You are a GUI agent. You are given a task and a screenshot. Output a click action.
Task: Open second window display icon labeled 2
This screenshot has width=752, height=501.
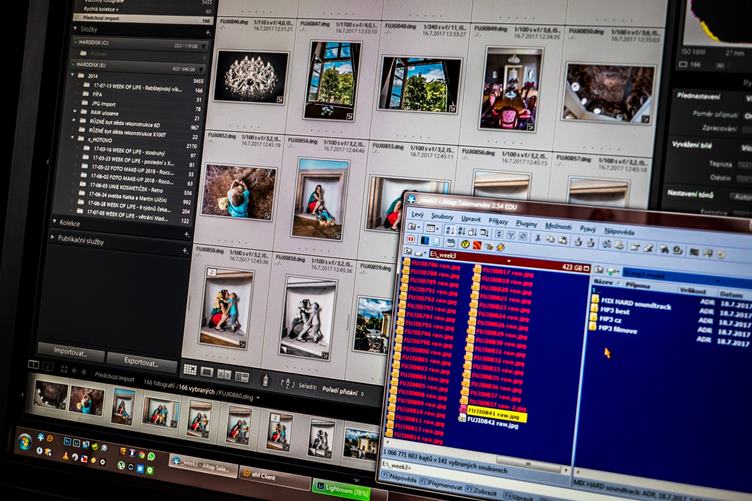[48, 367]
